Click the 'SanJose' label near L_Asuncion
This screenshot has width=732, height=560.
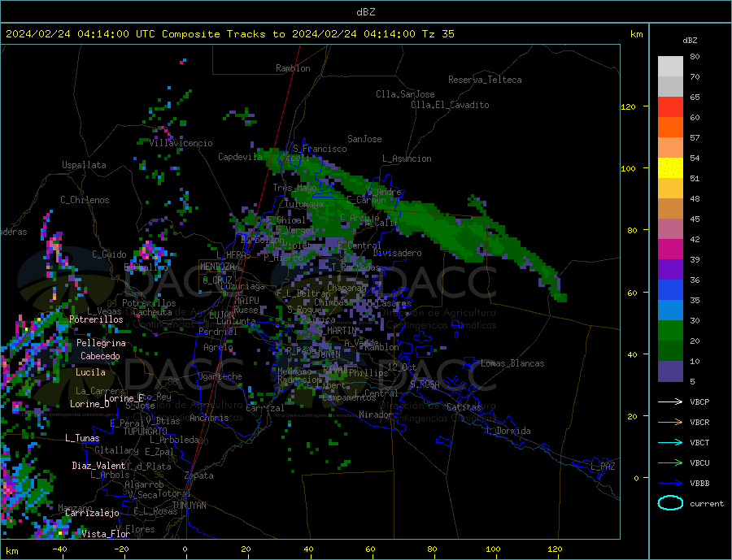[x=364, y=139]
